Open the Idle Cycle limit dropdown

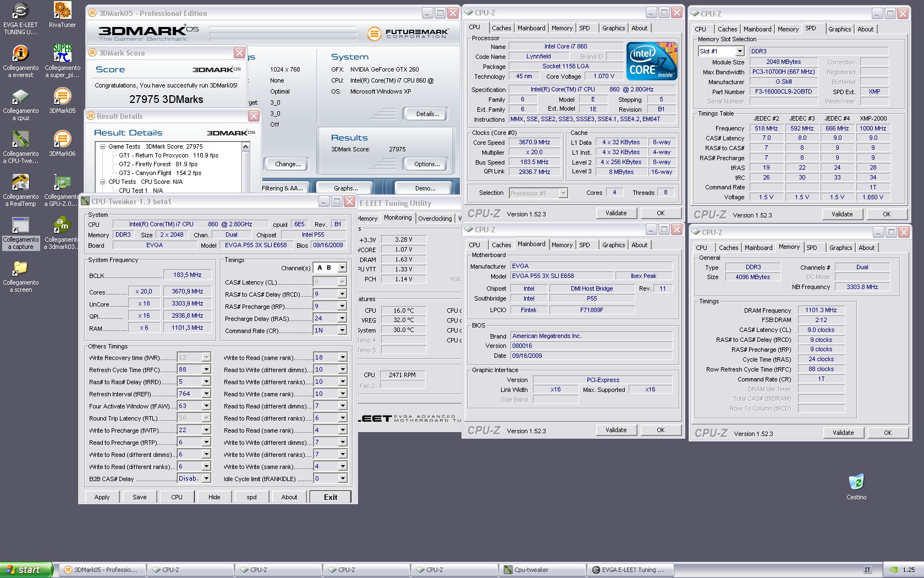(342, 478)
